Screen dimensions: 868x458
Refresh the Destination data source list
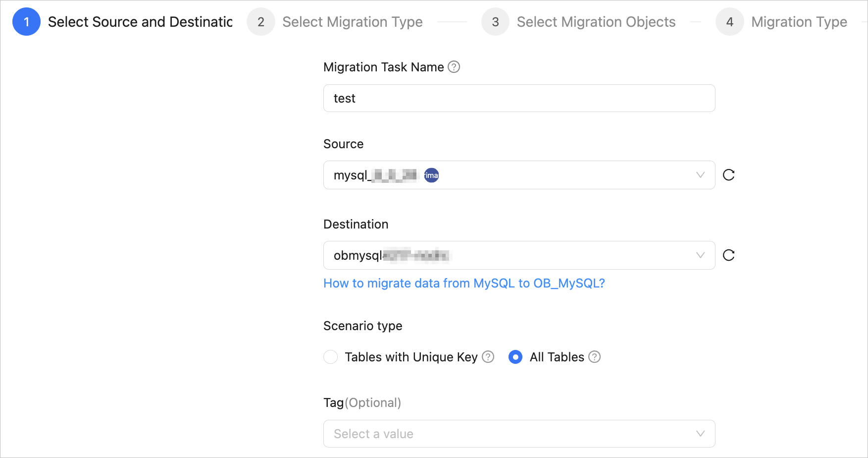728,255
